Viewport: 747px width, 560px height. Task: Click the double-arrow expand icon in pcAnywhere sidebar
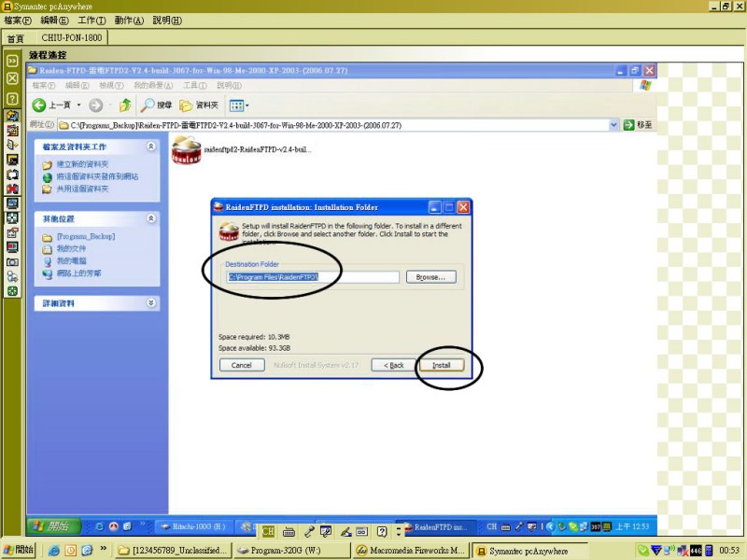click(x=12, y=61)
